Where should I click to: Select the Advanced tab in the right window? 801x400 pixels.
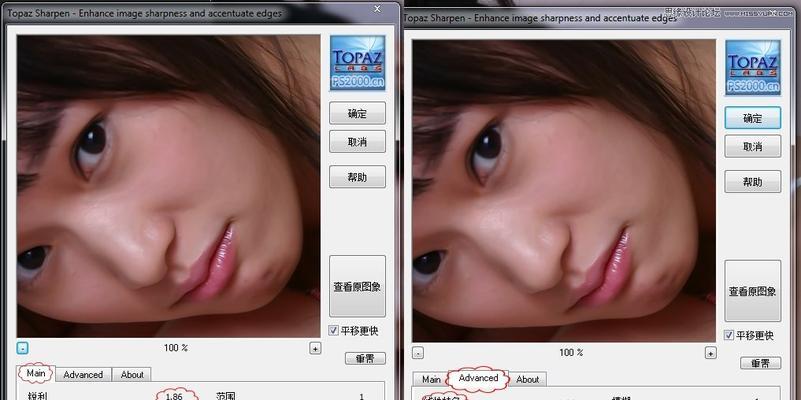tap(478, 378)
